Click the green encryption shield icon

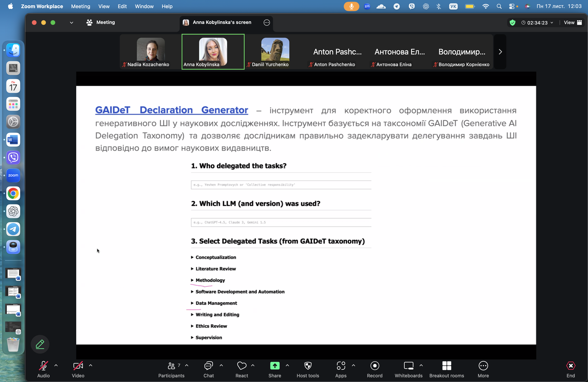[512, 23]
